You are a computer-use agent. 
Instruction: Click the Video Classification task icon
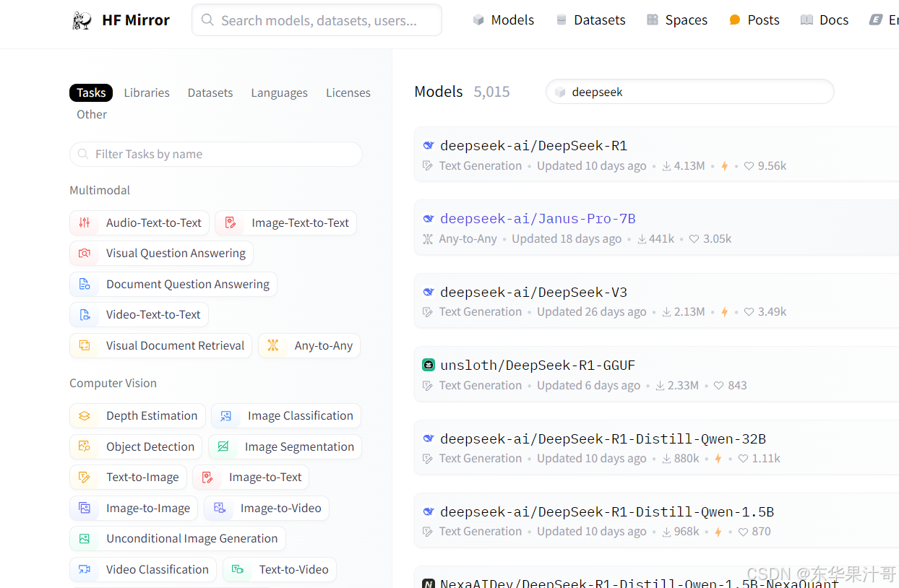click(85, 569)
